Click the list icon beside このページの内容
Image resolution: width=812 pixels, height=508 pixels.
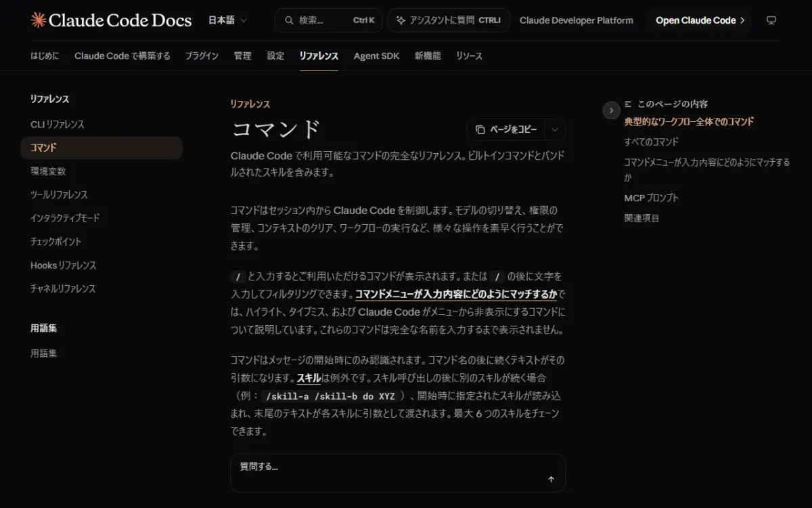tap(629, 104)
